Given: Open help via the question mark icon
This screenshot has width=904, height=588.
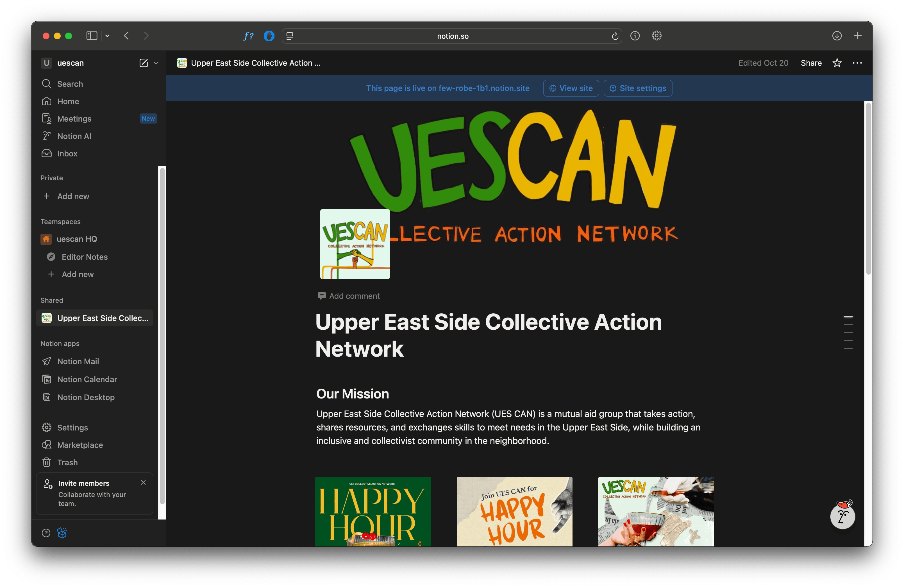Looking at the screenshot, I should [x=46, y=533].
